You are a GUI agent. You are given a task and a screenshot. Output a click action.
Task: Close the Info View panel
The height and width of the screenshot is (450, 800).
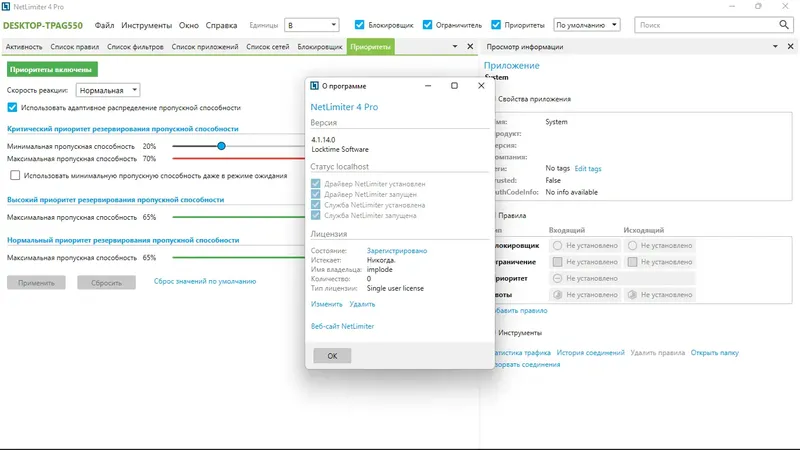(x=790, y=46)
